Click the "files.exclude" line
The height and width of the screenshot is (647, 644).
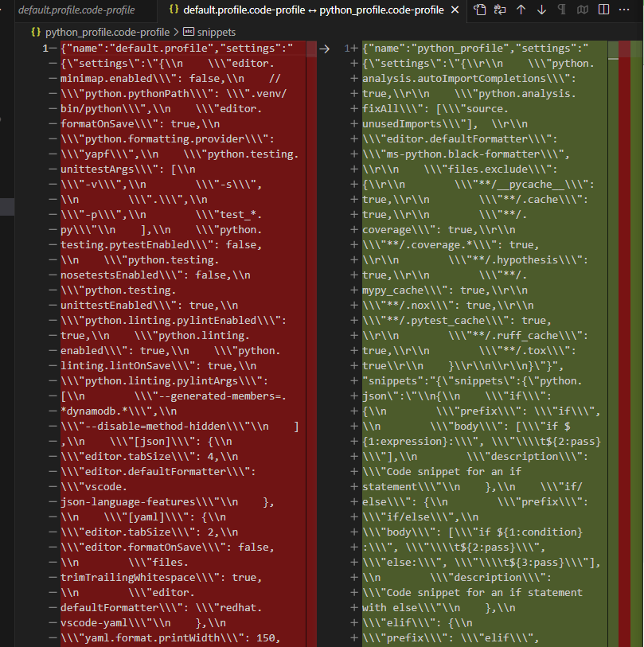460,170
